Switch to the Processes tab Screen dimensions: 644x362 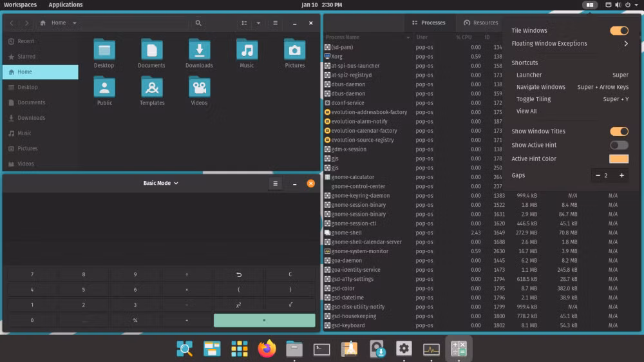429,23
